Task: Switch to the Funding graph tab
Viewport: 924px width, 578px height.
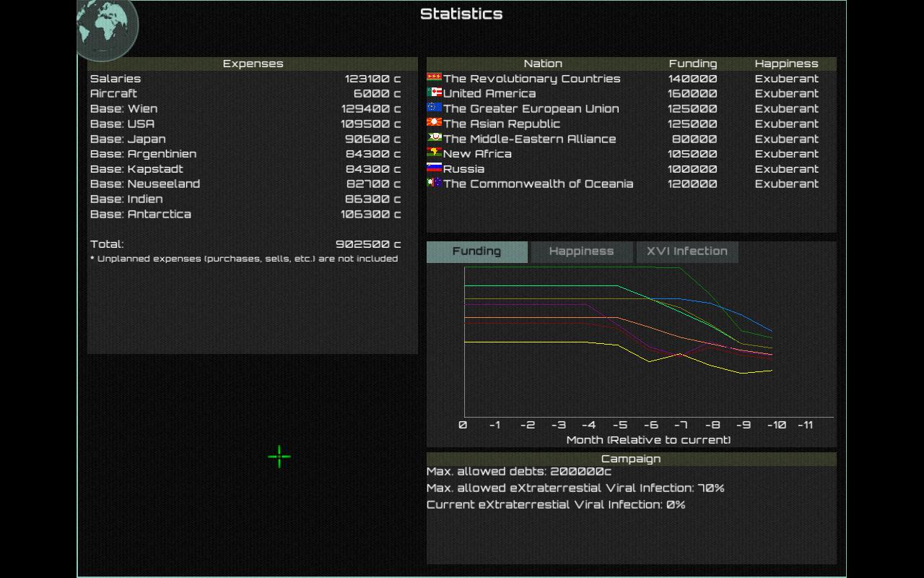Action: coord(476,251)
